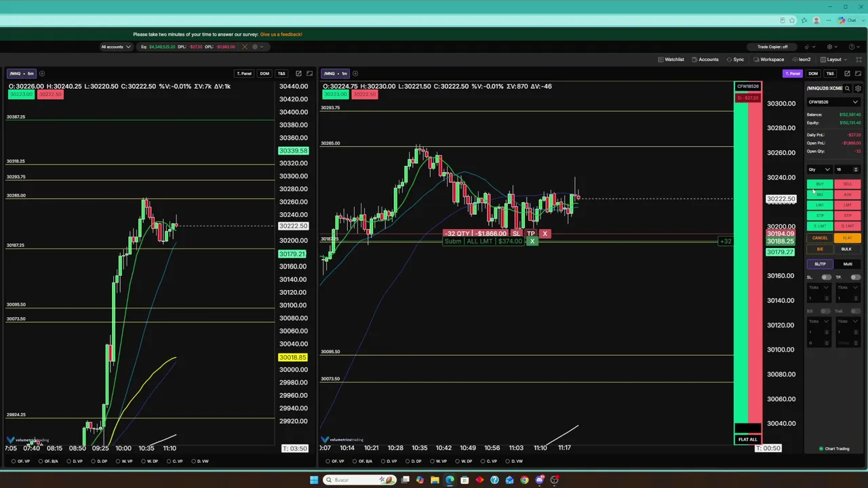Open the top-right settings gear menu
The width and height of the screenshot is (868, 488).
click(833, 47)
